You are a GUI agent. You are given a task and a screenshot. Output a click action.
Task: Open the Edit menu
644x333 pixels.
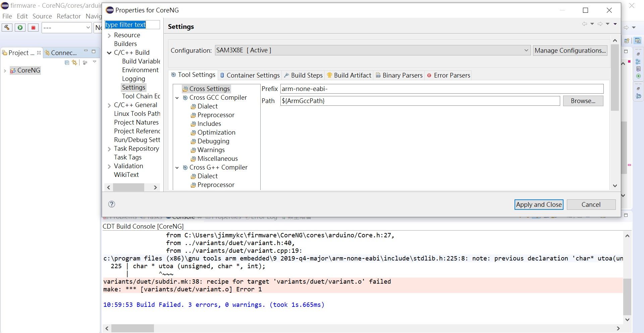(22, 16)
